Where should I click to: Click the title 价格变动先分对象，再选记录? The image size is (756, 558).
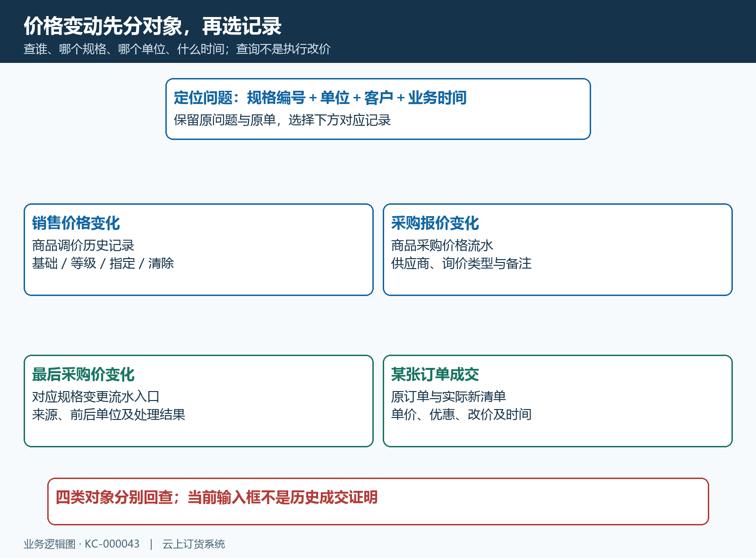tap(153, 26)
